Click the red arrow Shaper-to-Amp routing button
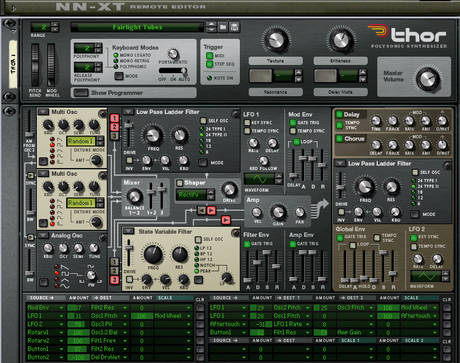The image size is (460, 363). 211,210
